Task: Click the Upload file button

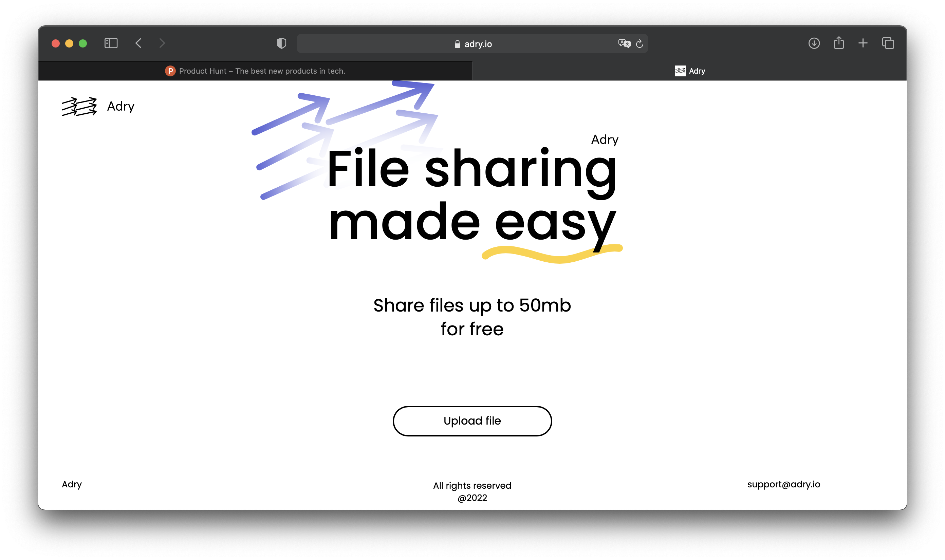Action: click(x=472, y=421)
